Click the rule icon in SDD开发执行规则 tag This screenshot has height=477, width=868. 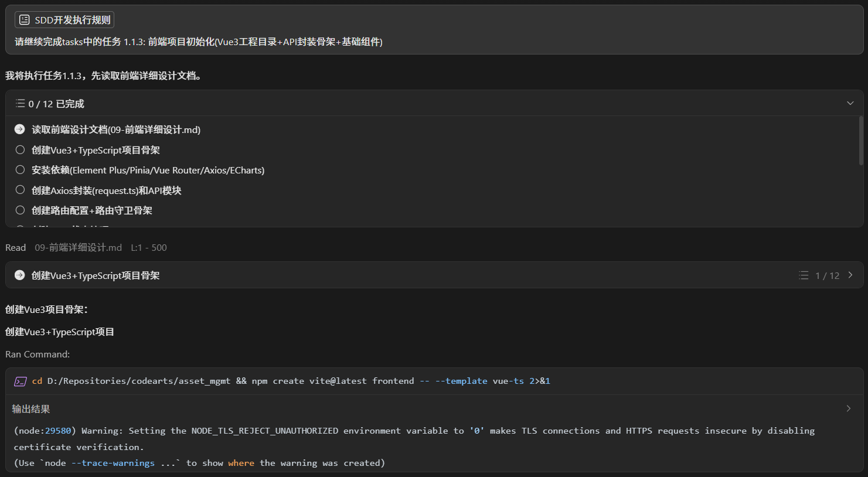point(25,20)
